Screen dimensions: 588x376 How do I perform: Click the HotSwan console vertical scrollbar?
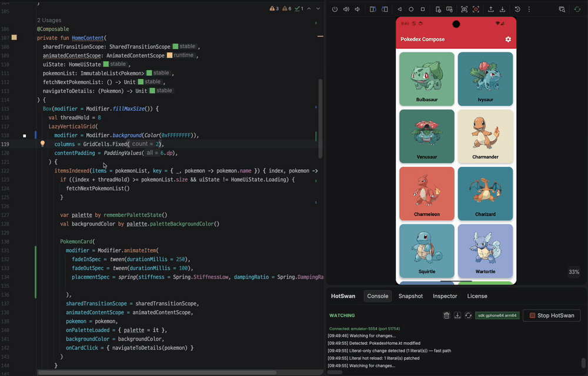[x=583, y=363]
